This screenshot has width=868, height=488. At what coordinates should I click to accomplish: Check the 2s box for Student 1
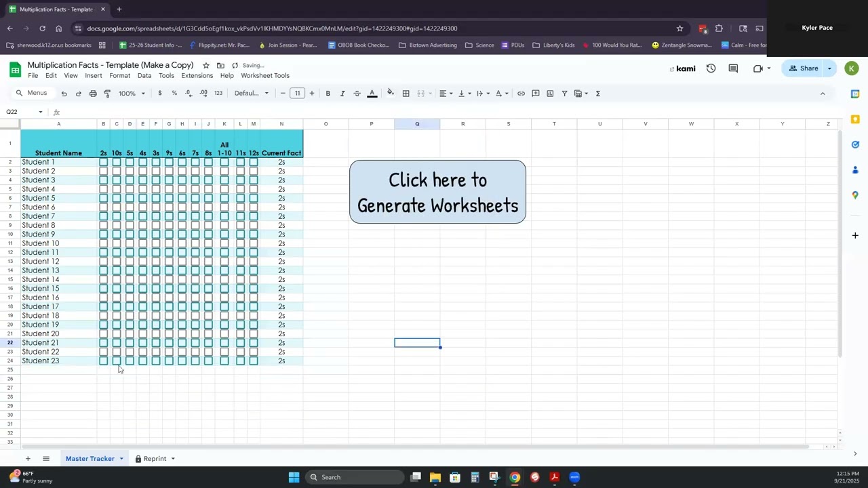coord(104,162)
